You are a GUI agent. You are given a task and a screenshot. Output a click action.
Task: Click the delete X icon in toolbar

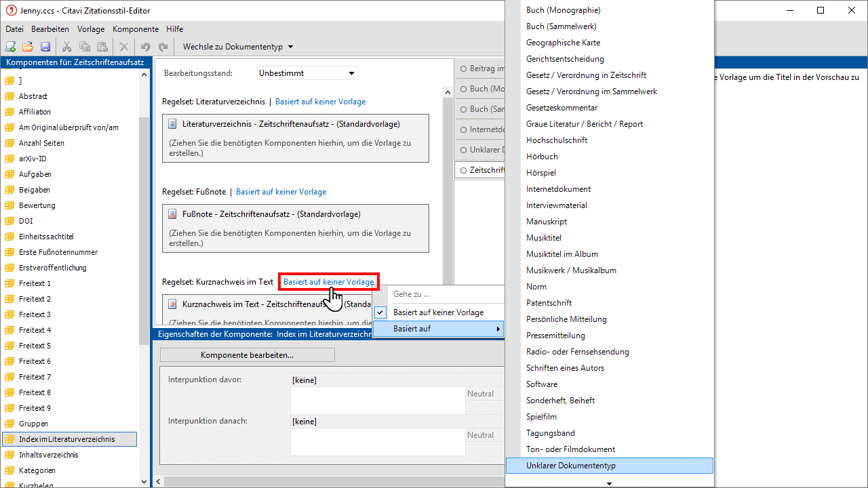pyautogui.click(x=123, y=47)
